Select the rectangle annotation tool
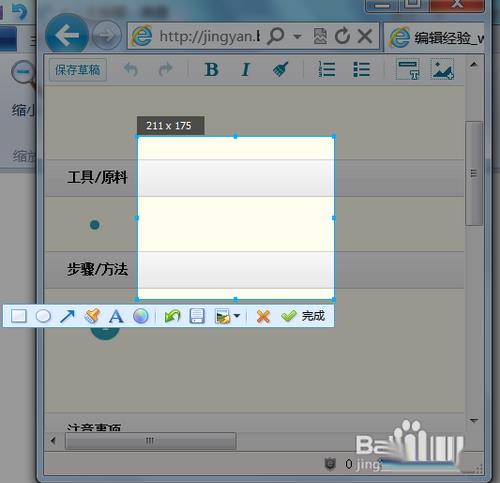Image resolution: width=500 pixels, height=483 pixels. 19,316
